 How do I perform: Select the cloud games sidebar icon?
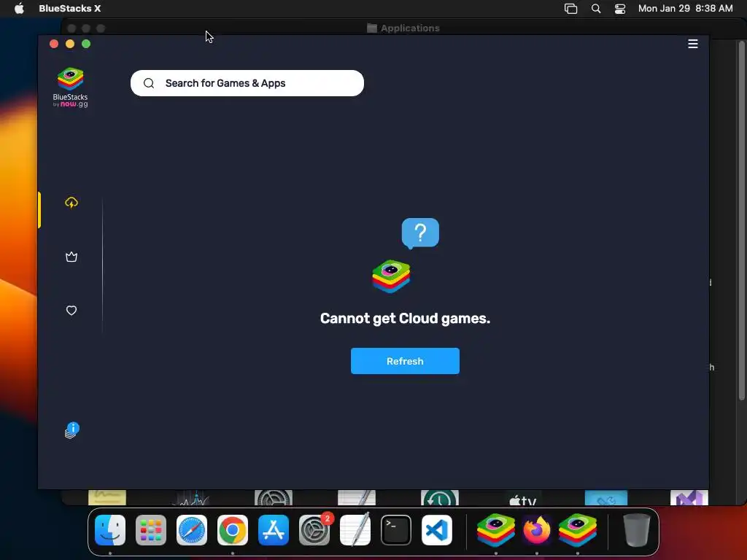[71, 203]
